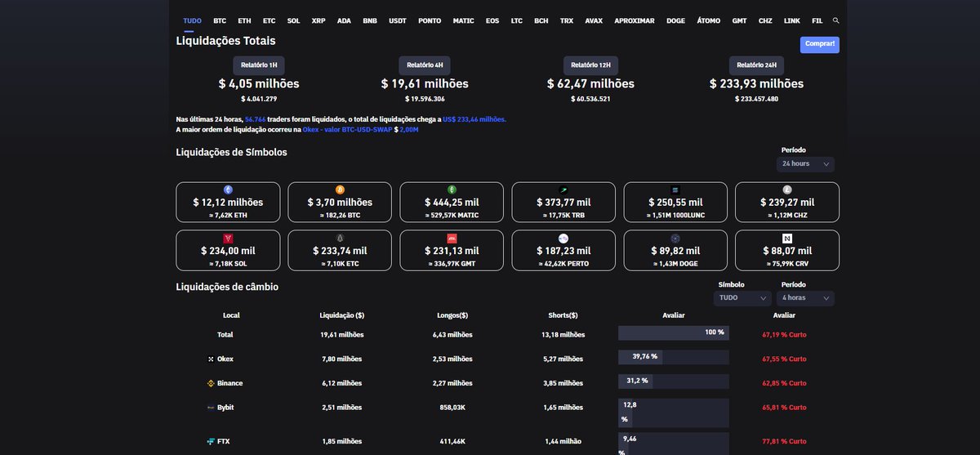Viewport: 980px width, 455px height.
Task: Open the $ 12,12 milhões ETH card
Action: (228, 202)
